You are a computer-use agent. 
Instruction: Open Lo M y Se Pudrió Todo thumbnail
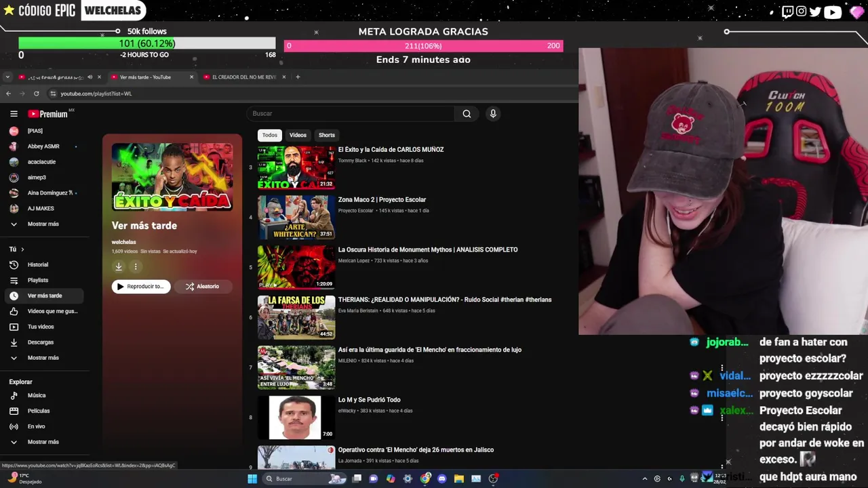[x=296, y=418]
